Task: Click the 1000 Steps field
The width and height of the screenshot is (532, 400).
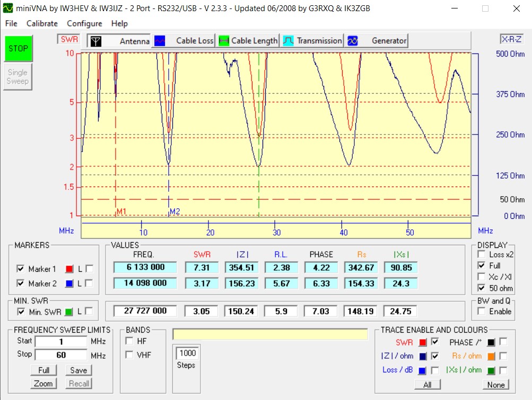Action: pyautogui.click(x=187, y=353)
